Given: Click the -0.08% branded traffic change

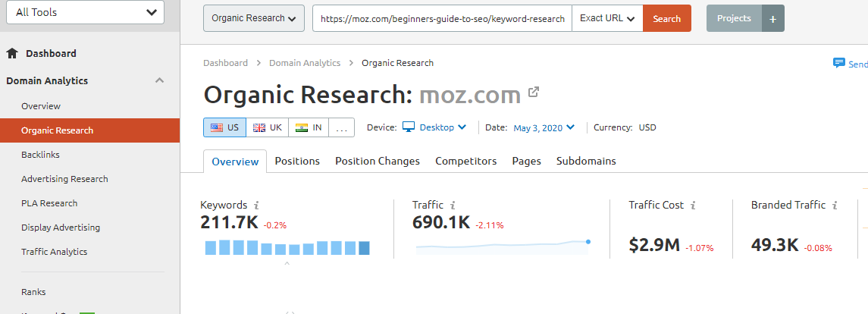Looking at the screenshot, I should [x=818, y=248].
